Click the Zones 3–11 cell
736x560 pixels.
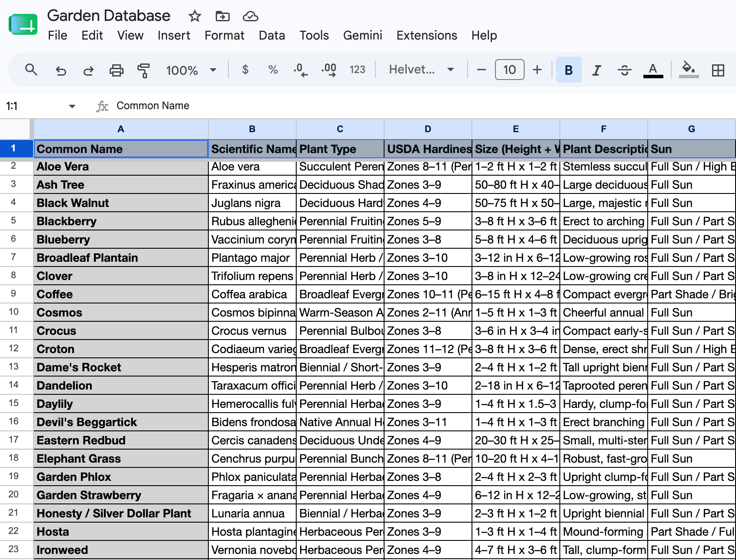pyautogui.click(x=428, y=422)
